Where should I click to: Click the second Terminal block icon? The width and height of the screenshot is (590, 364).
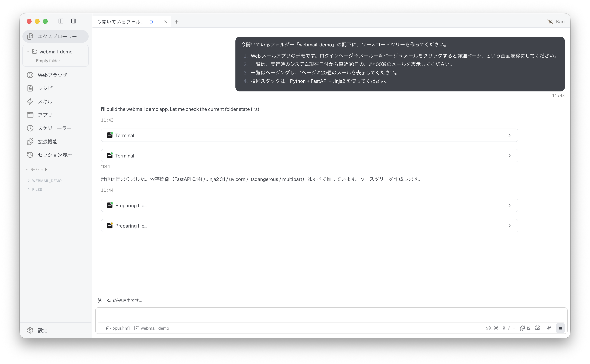[x=110, y=155]
